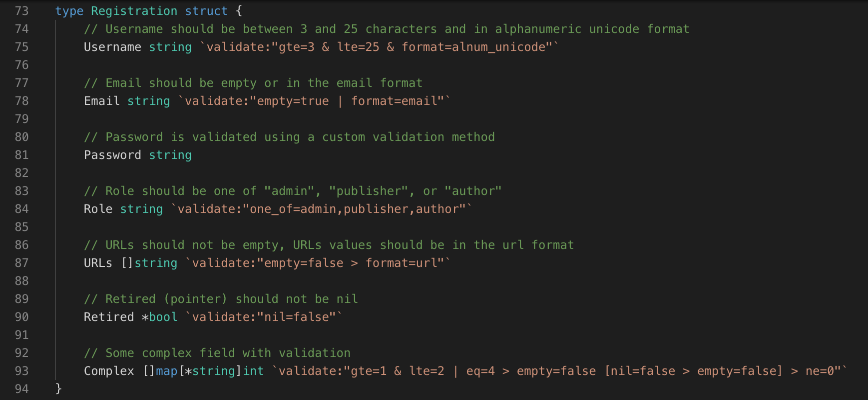Click the Password field name

[x=112, y=155]
